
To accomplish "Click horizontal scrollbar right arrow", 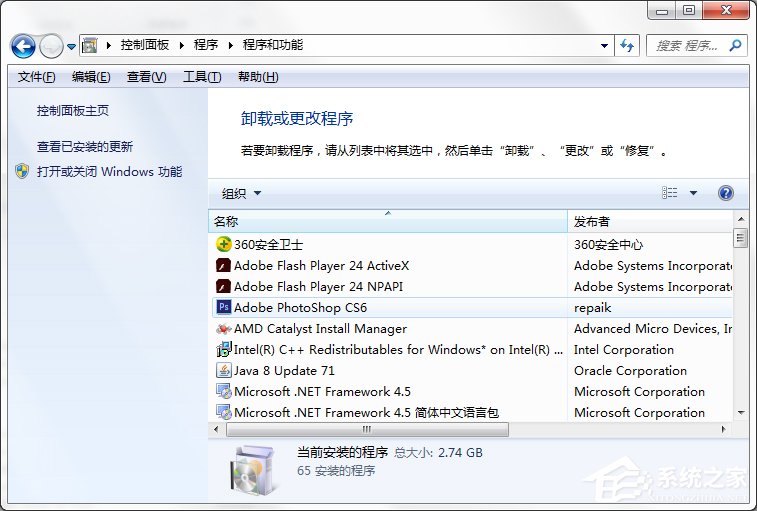I will tap(724, 429).
